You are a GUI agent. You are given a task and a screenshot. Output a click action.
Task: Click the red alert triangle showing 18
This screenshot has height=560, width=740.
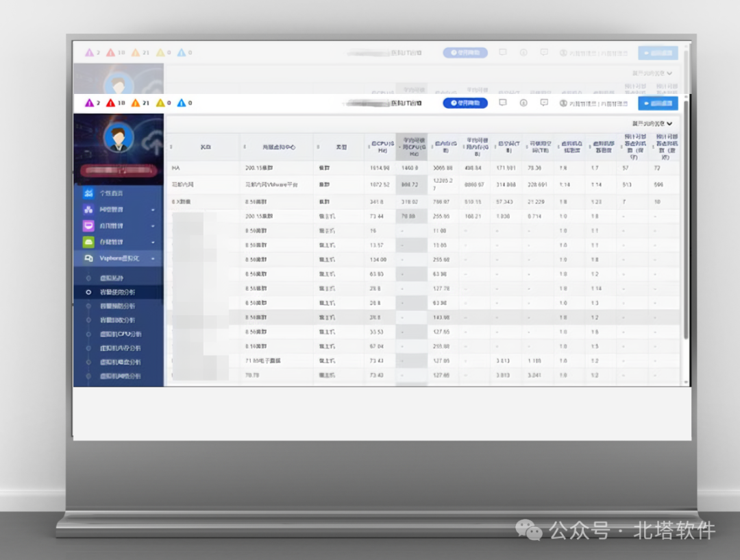click(110, 103)
